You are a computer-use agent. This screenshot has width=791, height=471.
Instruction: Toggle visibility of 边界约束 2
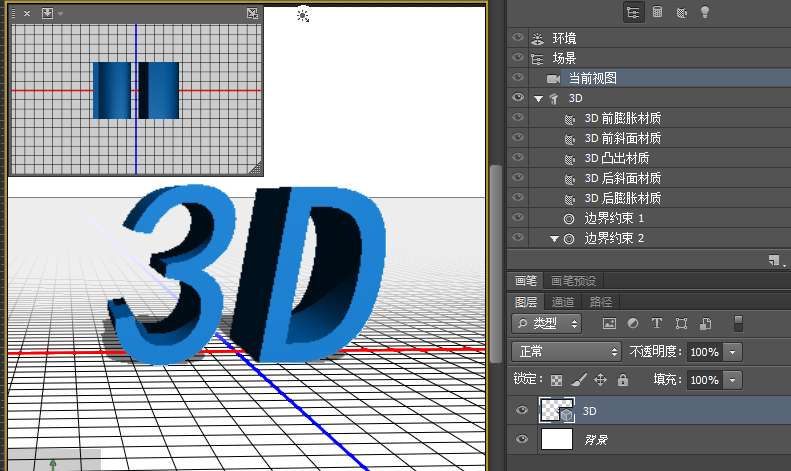coord(518,238)
